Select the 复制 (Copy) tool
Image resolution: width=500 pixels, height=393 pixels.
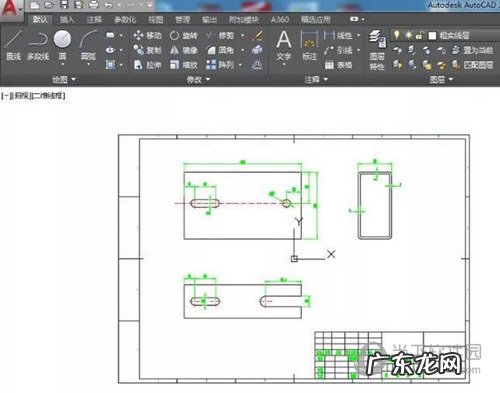147,50
